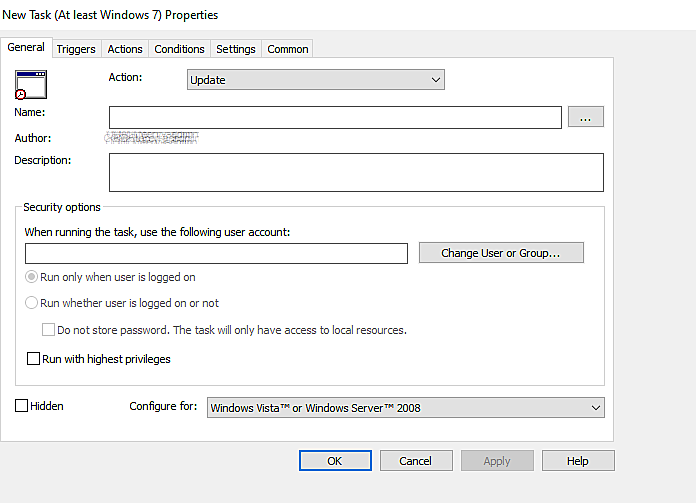The image size is (696, 503).
Task: Tick the Hidden checkbox
Action: pyautogui.click(x=22, y=406)
